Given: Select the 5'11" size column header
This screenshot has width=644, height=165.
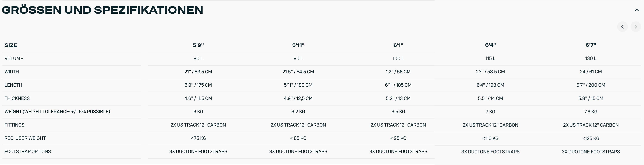Looking at the screenshot, I should point(298,45).
